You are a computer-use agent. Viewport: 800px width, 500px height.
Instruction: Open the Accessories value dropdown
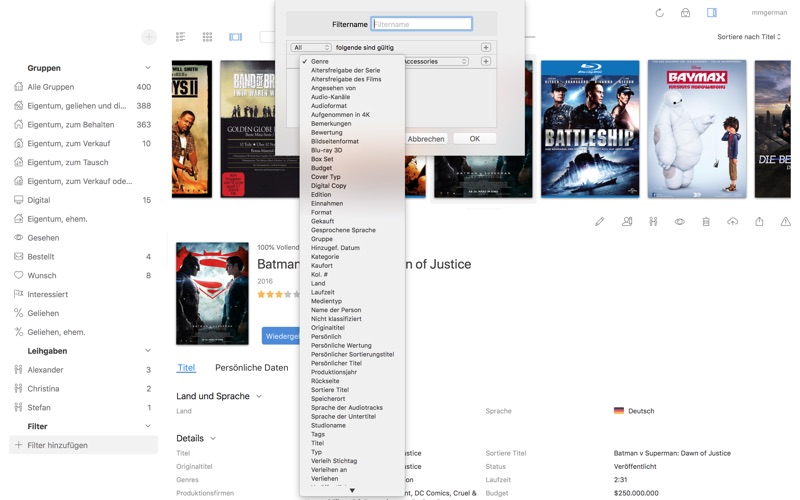(436, 61)
